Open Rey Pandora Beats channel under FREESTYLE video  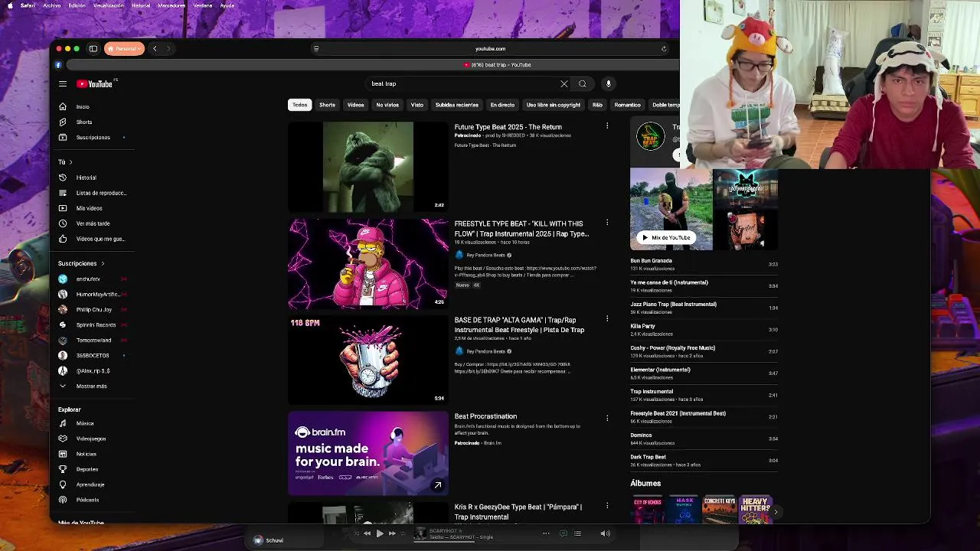pyautogui.click(x=485, y=255)
